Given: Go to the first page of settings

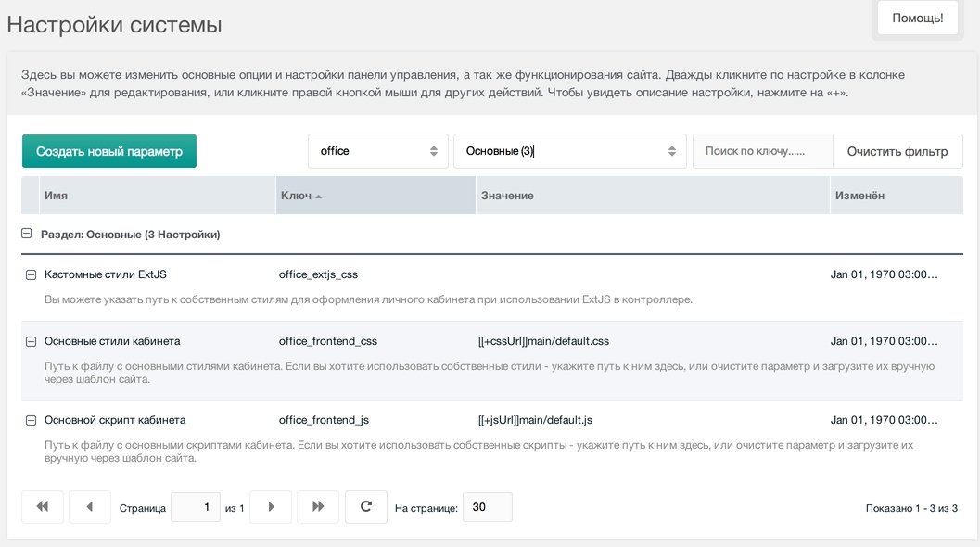Looking at the screenshot, I should (43, 507).
